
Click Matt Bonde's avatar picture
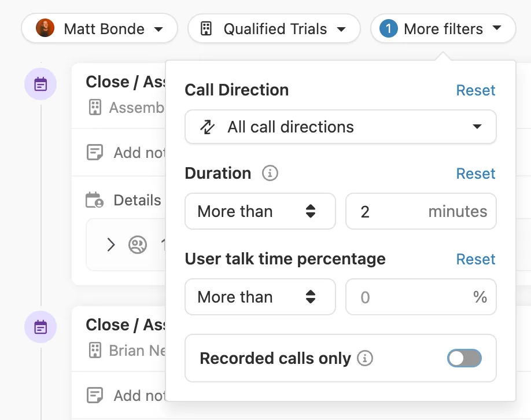click(45, 28)
